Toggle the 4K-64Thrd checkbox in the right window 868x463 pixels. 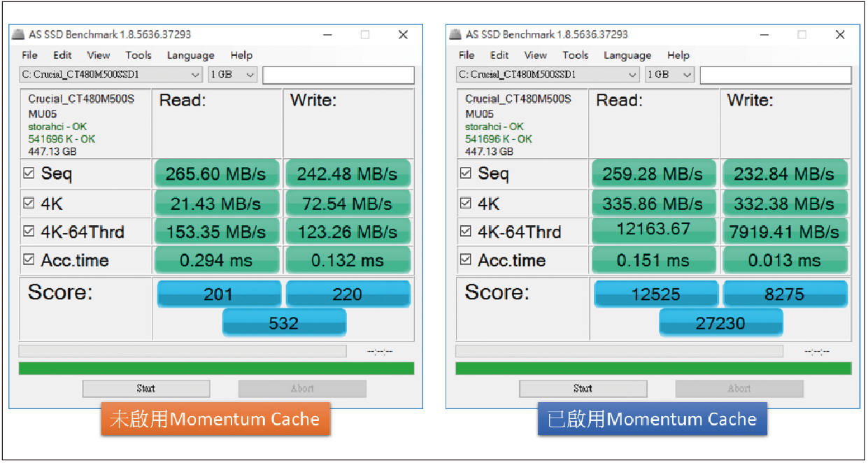click(x=465, y=231)
